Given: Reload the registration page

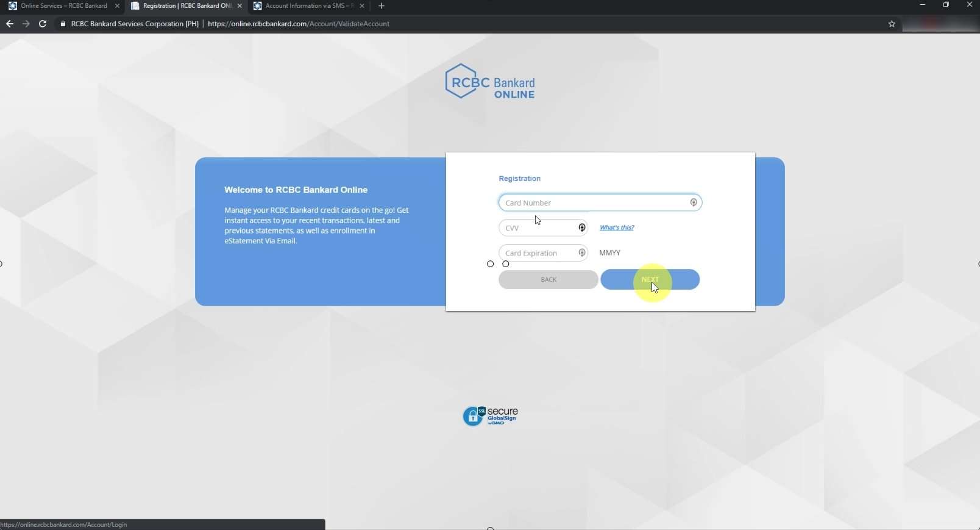Looking at the screenshot, I should 43,24.
